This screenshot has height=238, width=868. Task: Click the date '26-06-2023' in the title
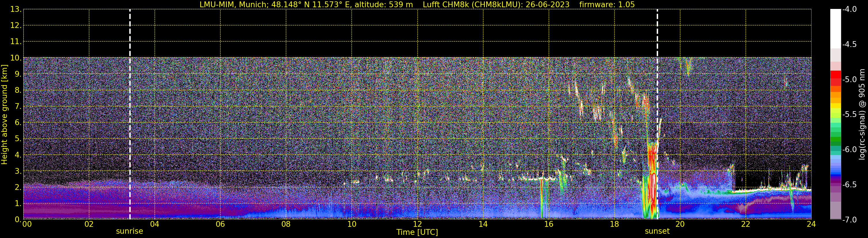[548, 4]
